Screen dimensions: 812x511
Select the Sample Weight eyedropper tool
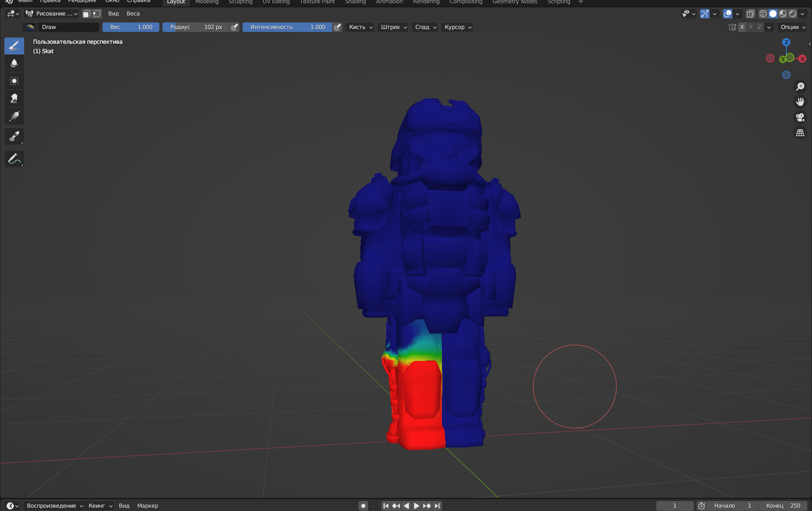click(14, 136)
